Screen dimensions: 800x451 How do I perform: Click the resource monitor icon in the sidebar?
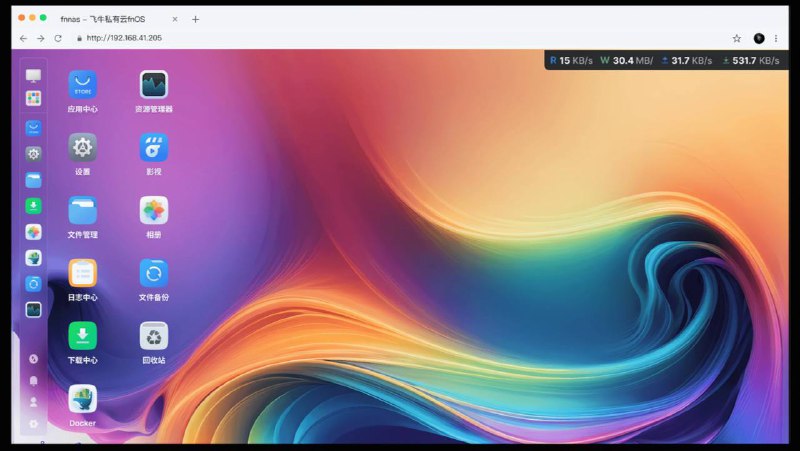34,310
